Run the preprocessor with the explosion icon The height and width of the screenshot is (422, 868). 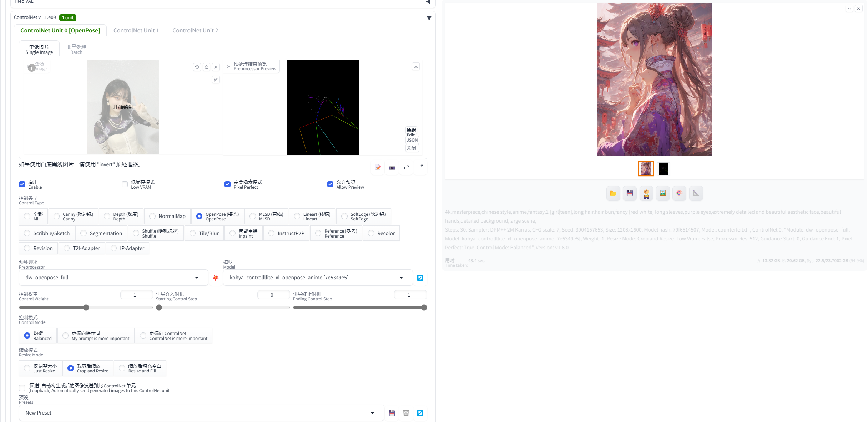point(216,278)
